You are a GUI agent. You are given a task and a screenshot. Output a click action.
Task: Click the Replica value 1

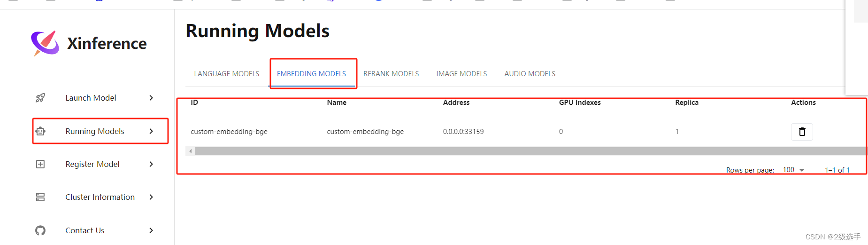click(x=677, y=132)
